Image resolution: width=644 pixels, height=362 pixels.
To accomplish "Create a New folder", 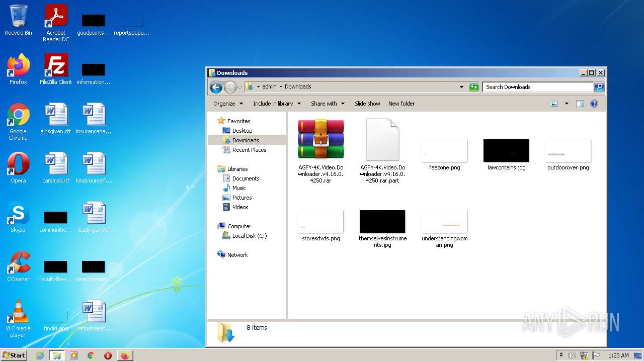I will (x=401, y=104).
